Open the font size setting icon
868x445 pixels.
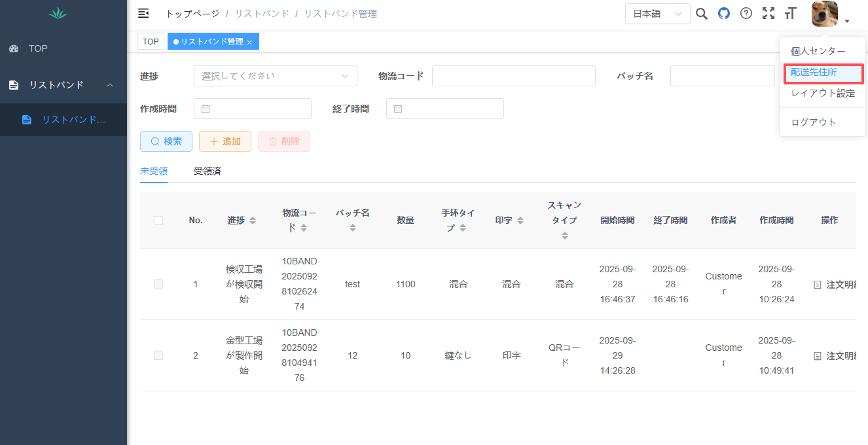[x=791, y=14]
